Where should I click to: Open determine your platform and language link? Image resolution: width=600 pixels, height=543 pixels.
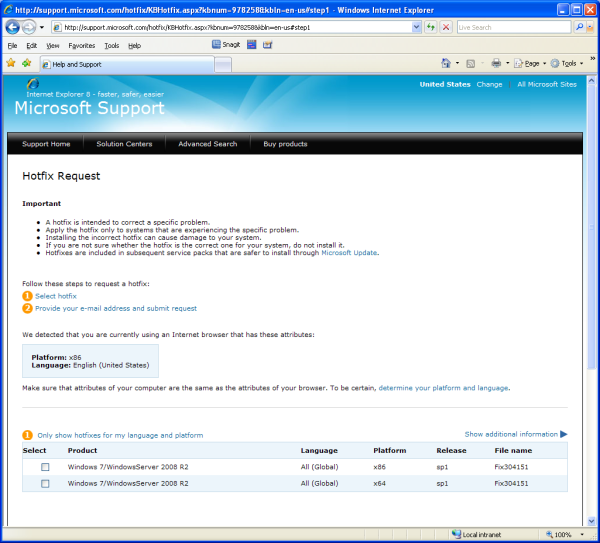(443, 388)
